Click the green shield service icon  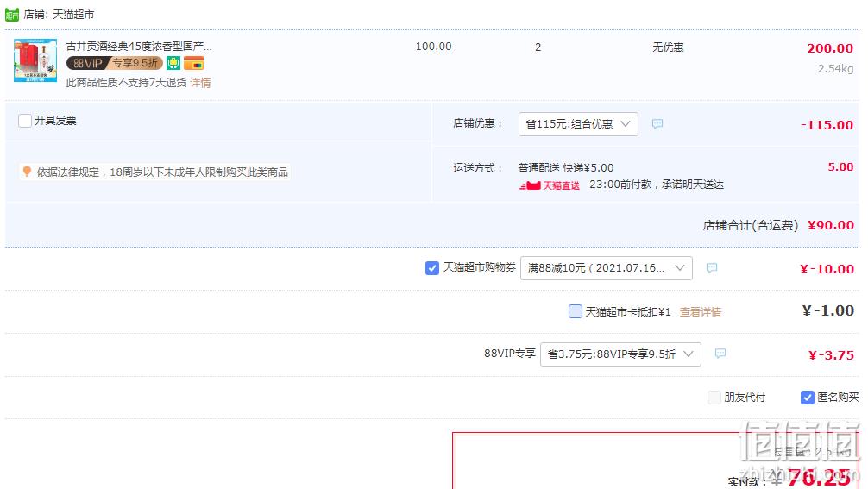tap(173, 63)
